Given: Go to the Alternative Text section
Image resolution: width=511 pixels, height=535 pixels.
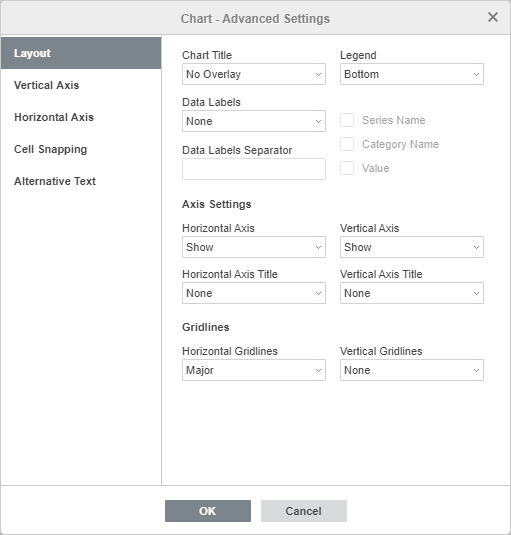Looking at the screenshot, I should (81, 181).
